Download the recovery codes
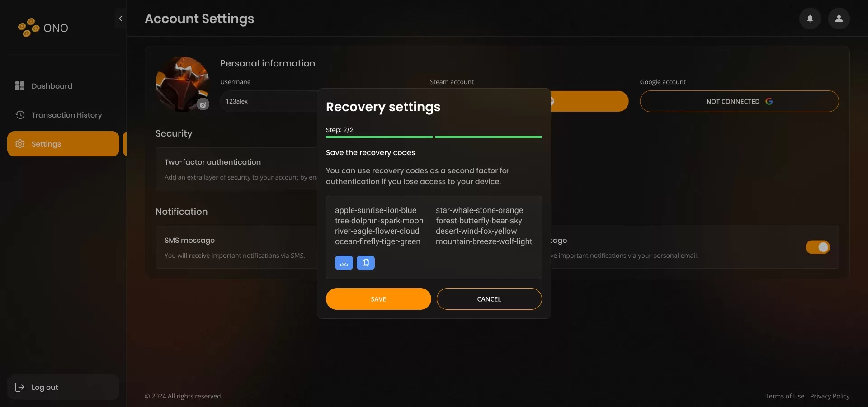The width and height of the screenshot is (868, 407). click(344, 263)
